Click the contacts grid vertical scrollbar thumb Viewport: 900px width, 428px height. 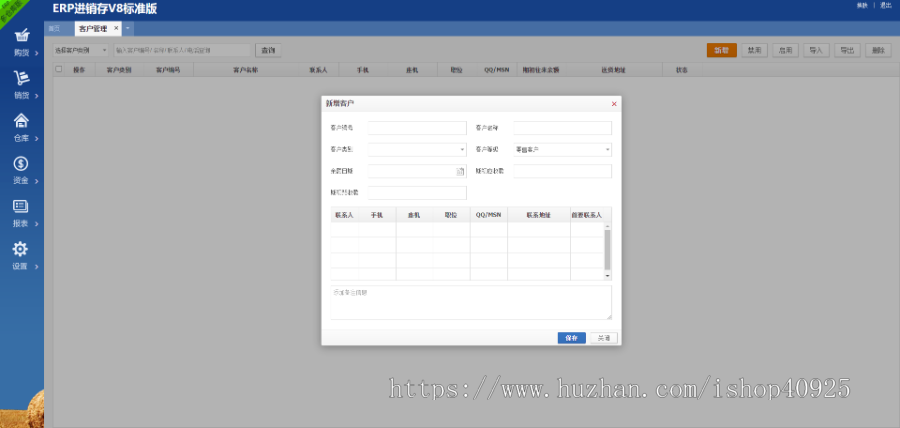(608, 250)
